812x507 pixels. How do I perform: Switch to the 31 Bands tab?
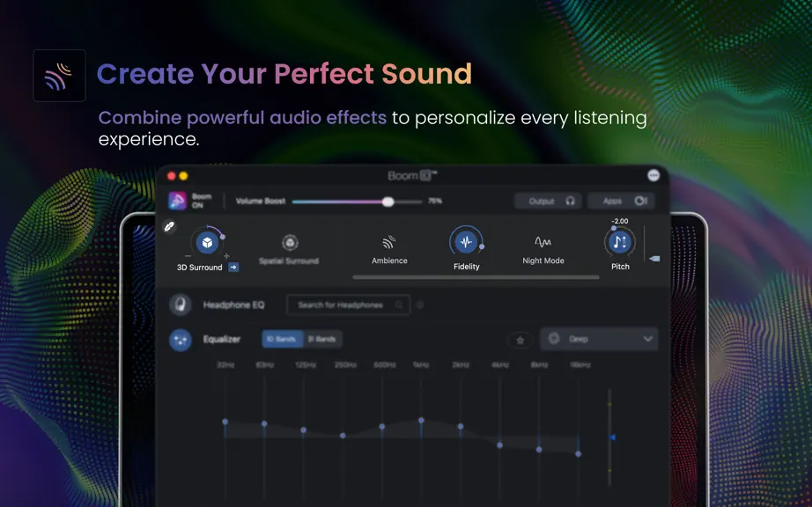[322, 340]
